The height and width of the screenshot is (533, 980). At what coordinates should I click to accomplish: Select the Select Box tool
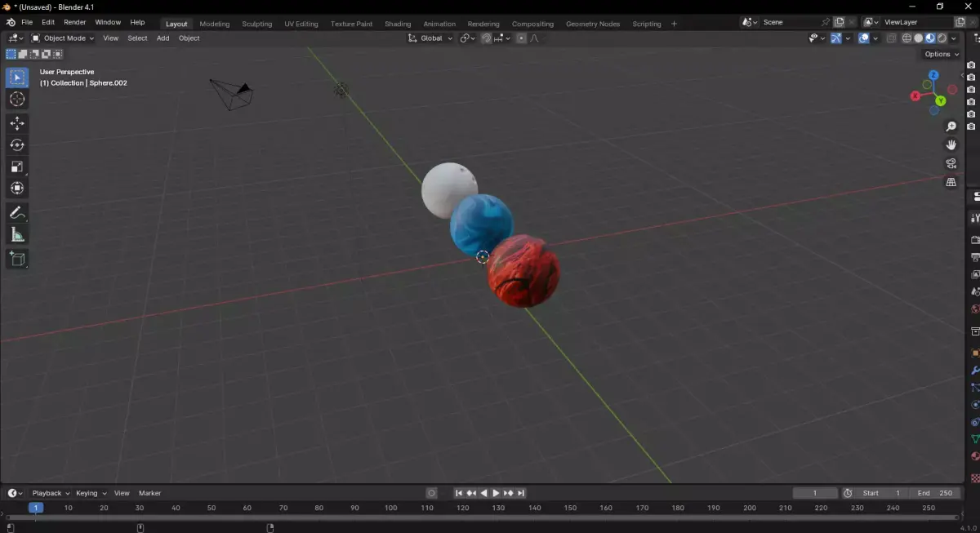[x=17, y=78]
